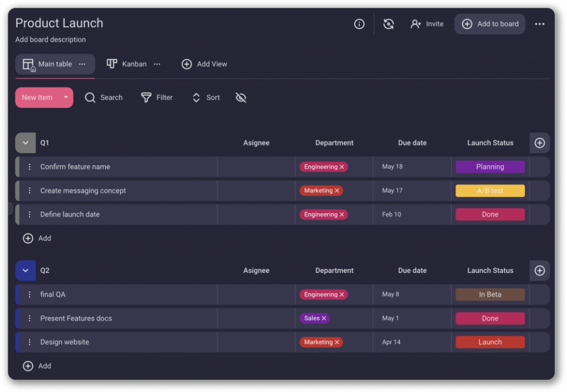Open the New Item dropdown arrow
Image resolution: width=567 pixels, height=392 pixels.
tap(66, 97)
